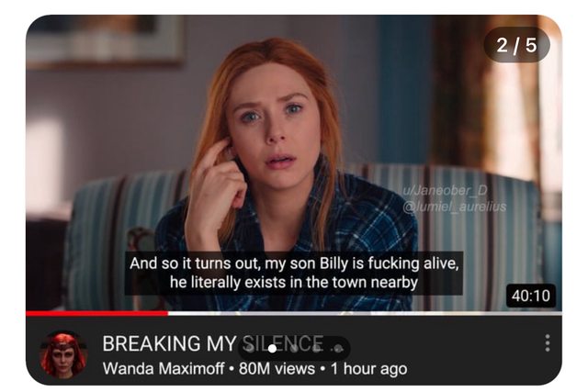This screenshot has width=588, height=392.
Task: Click the 1 hour ago timestamp
Action: (x=369, y=368)
